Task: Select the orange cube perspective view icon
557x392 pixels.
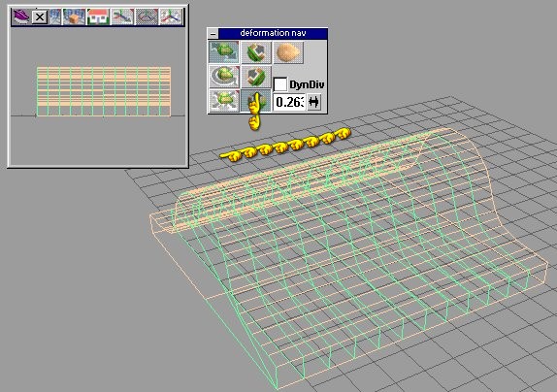Action: coord(74,16)
